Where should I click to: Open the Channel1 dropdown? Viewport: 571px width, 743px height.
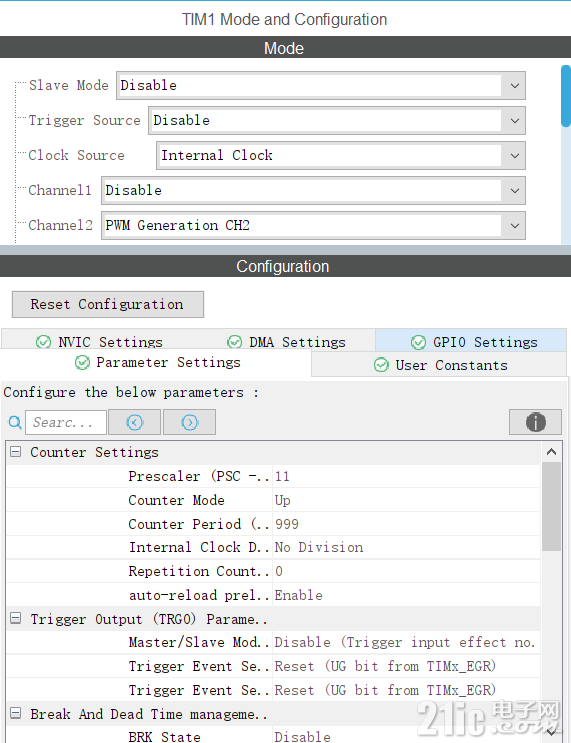(313, 190)
